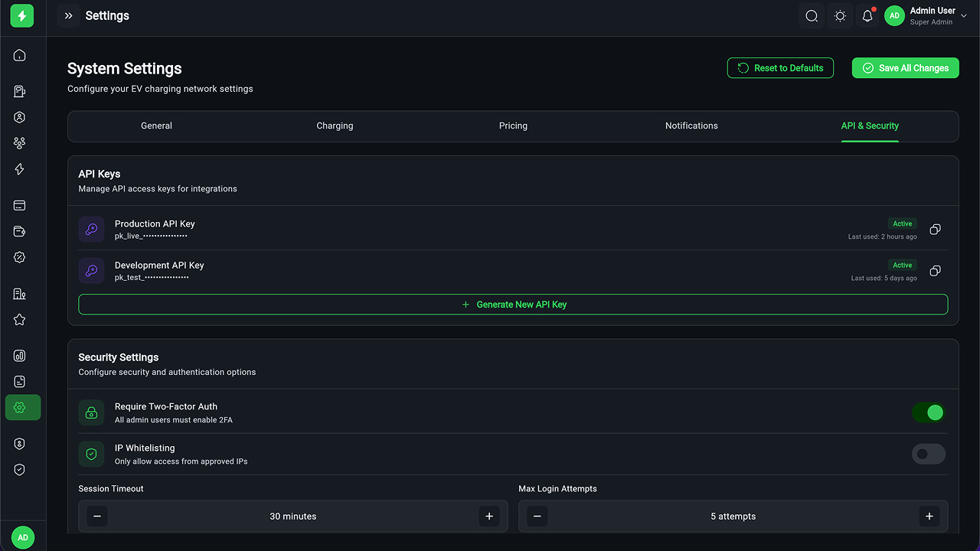The height and width of the screenshot is (551, 980).
Task: Open the Admin User dropdown menu
Action: [926, 16]
